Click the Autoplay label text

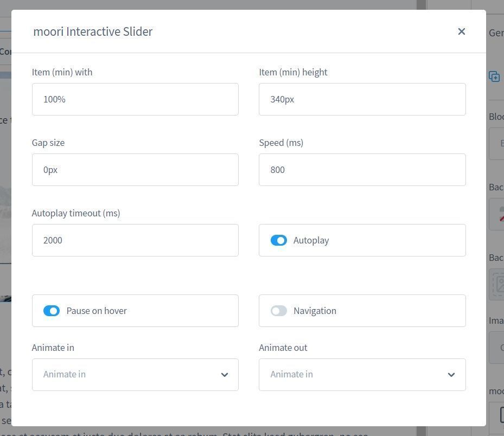point(311,240)
